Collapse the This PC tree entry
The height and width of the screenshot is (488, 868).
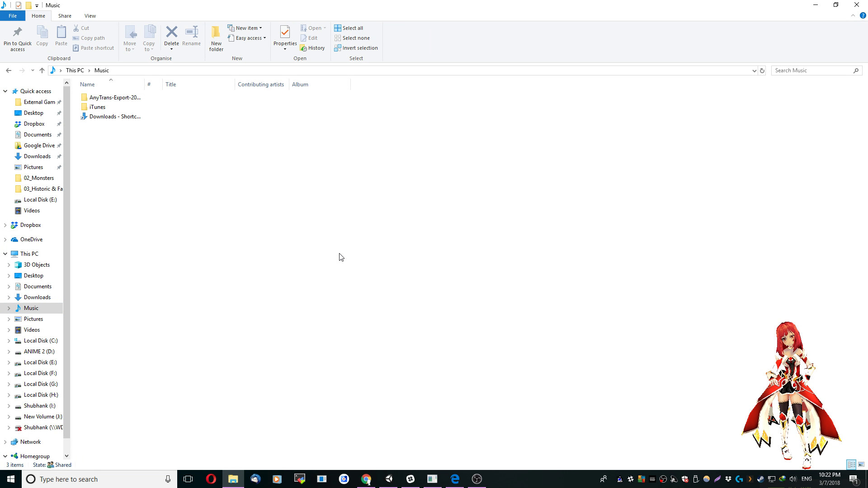point(5,253)
